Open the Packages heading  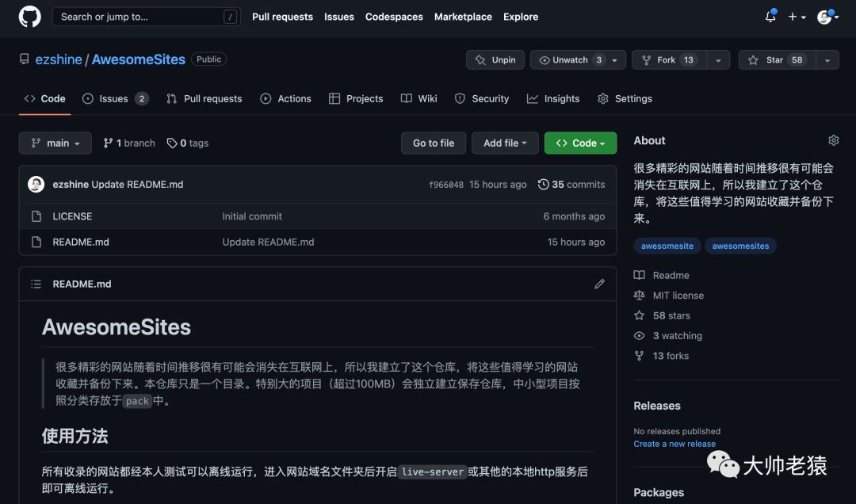pos(659,493)
